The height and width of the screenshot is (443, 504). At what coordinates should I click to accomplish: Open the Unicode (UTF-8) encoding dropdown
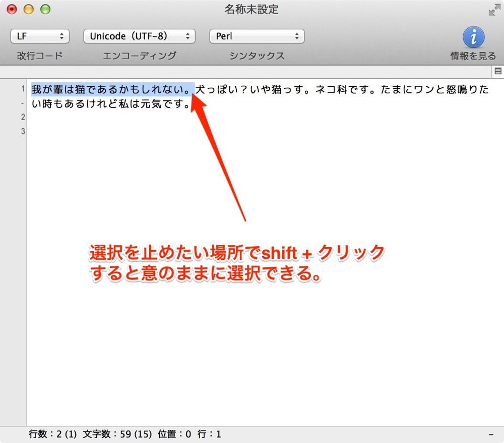click(x=139, y=36)
